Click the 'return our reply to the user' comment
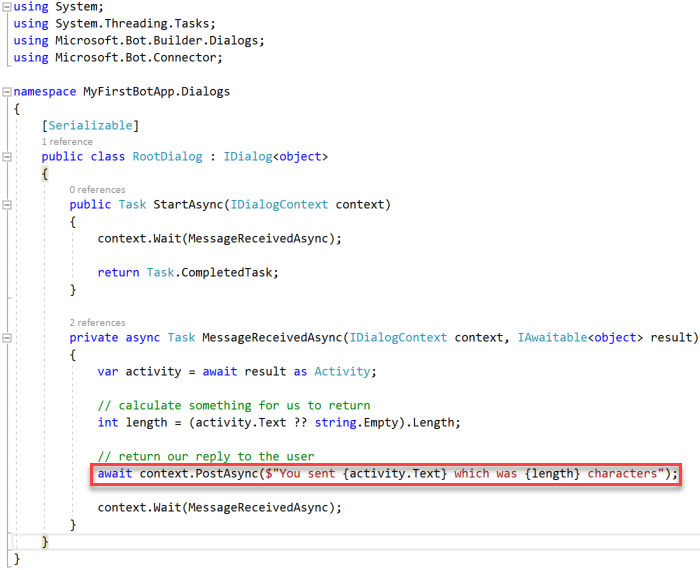Viewport: 700px width, 570px height. pos(206,456)
